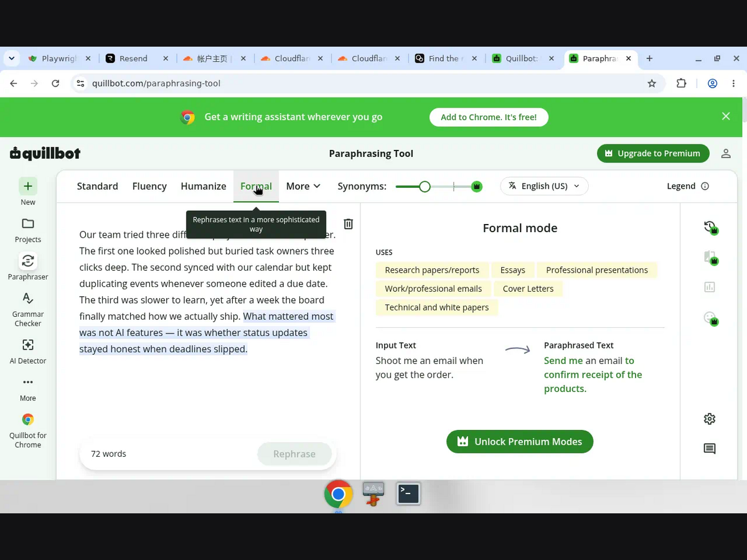Close the Resend browser tab
The image size is (747, 560).
165,58
